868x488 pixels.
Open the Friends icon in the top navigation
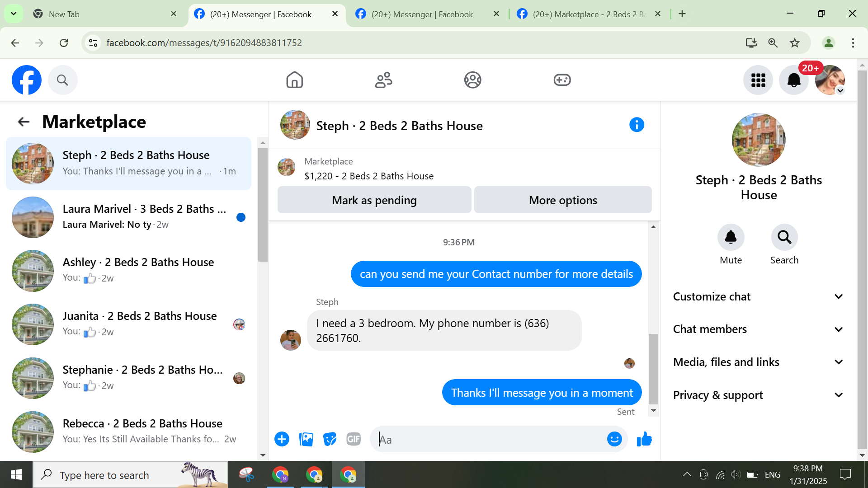click(384, 80)
